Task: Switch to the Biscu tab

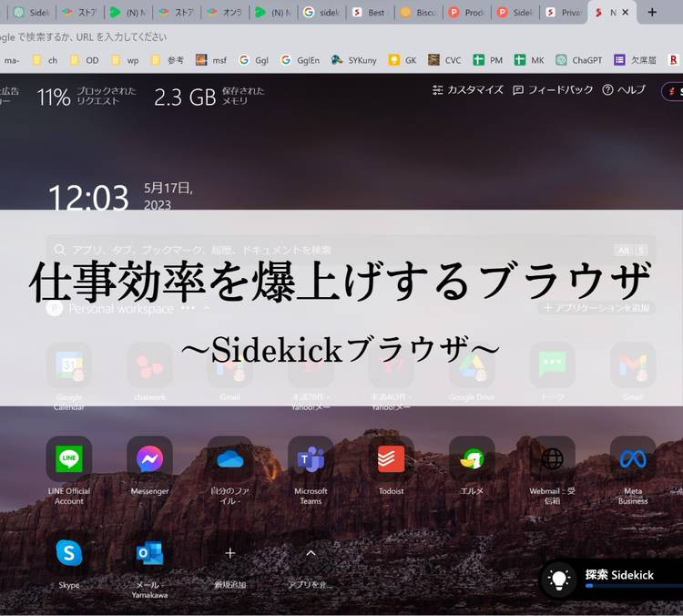Action: click(x=419, y=12)
